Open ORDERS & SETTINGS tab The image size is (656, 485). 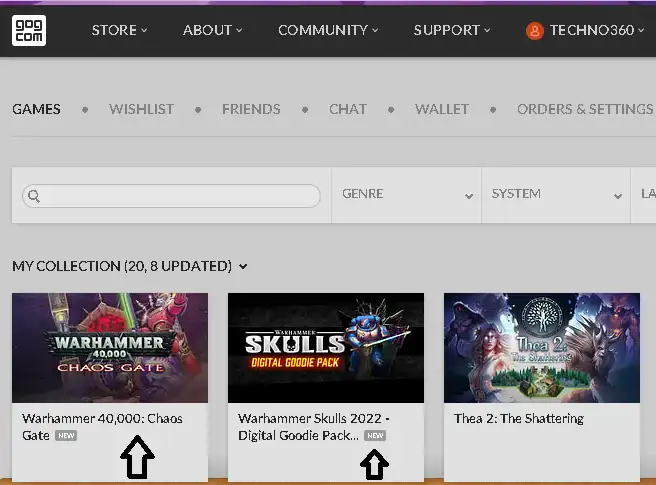coord(585,109)
